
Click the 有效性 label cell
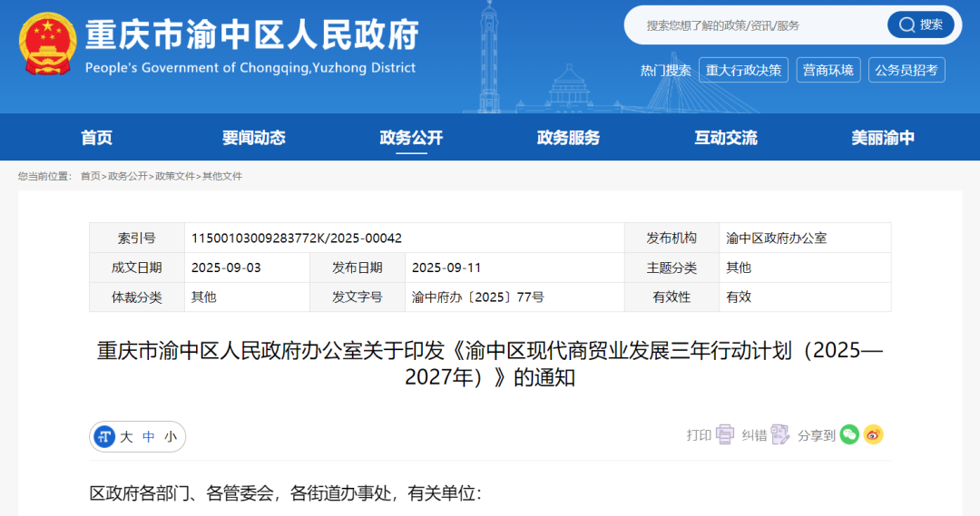point(671,297)
